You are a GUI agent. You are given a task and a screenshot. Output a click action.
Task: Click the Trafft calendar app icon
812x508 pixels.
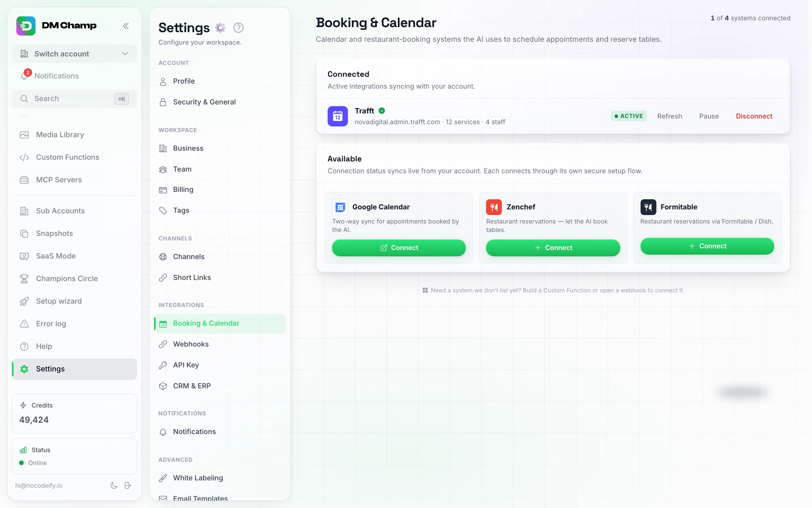[337, 116]
